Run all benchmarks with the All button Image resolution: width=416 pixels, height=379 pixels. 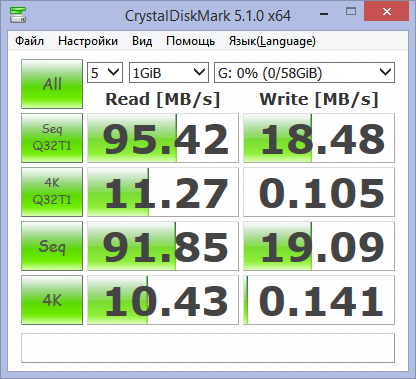52,84
